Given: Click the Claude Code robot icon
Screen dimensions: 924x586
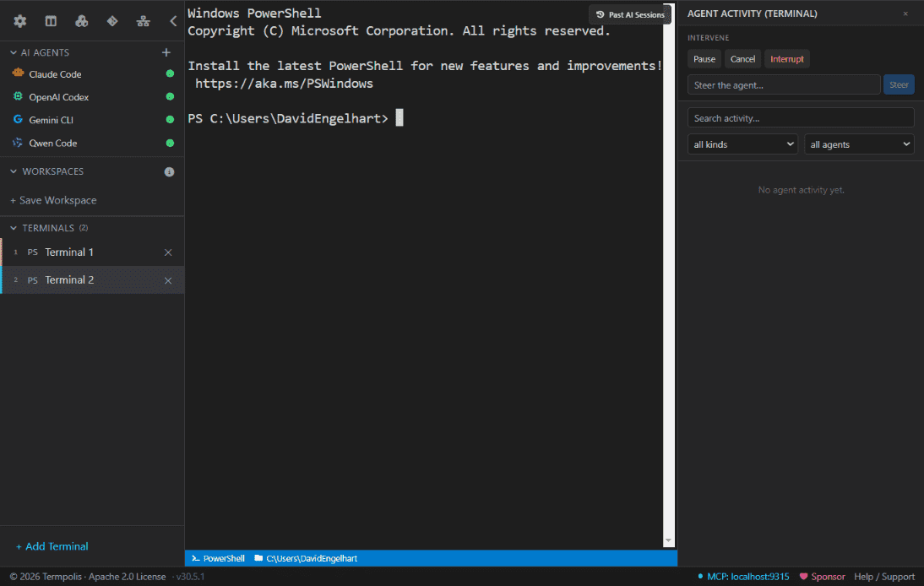Looking at the screenshot, I should 19,73.
